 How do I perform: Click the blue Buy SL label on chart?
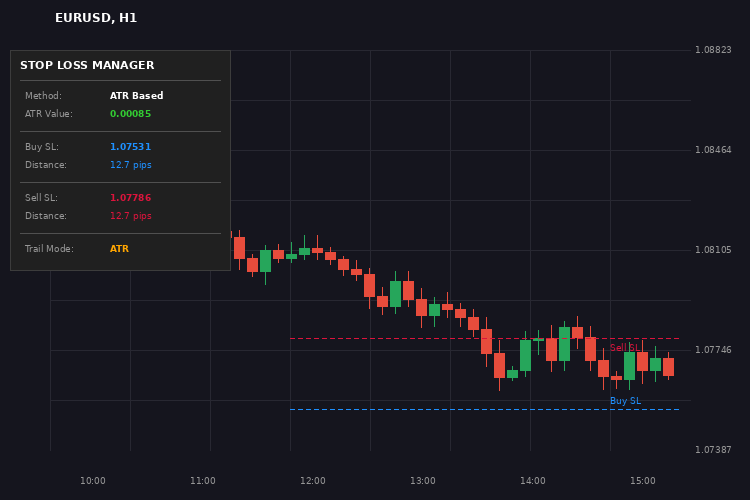click(x=625, y=401)
